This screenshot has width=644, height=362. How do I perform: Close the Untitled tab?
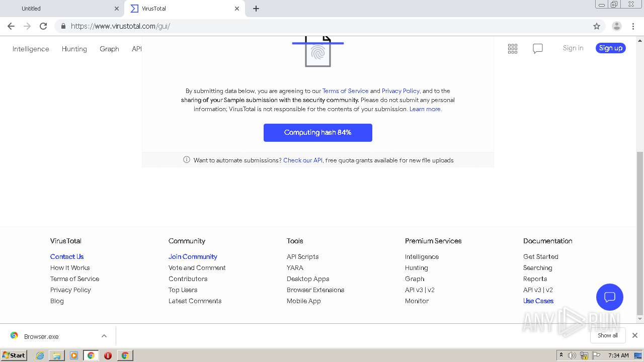click(117, 9)
